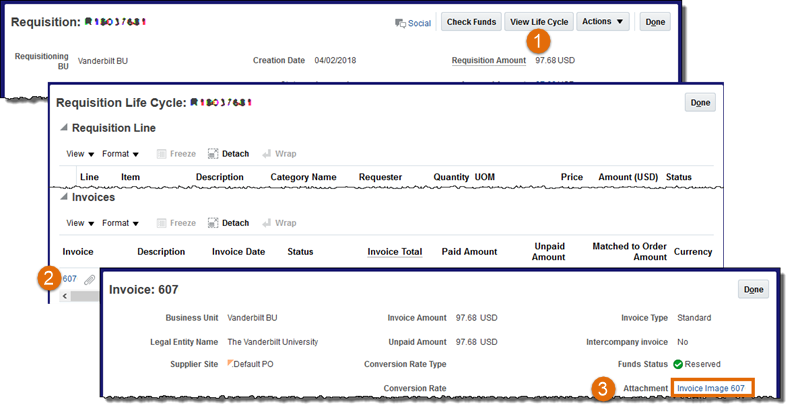
Task: Click the scroll left arrow under Invoices table
Action: [64, 296]
